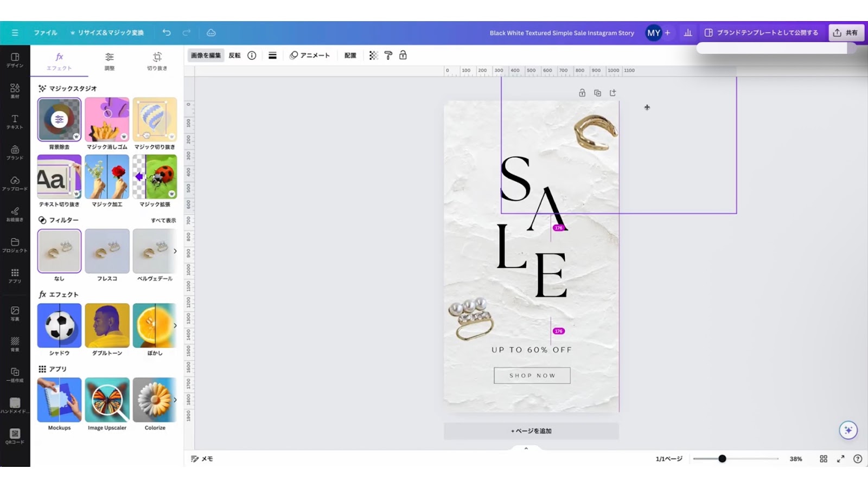The height and width of the screenshot is (488, 868).
Task: Open the 写真 photos sidebar panel
Action: (x=15, y=314)
